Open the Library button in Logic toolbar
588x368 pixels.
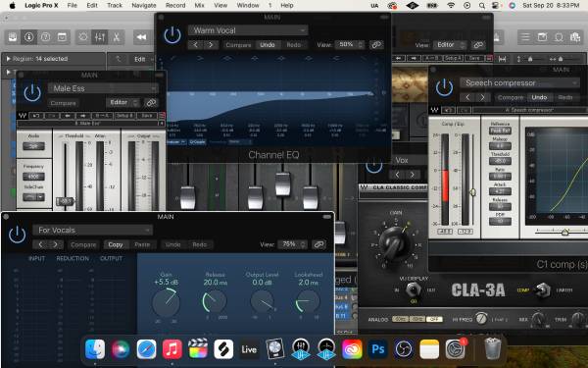click(x=13, y=37)
